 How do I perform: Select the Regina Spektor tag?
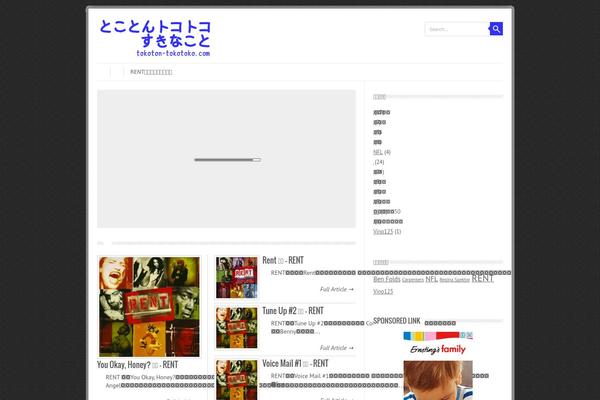455,280
